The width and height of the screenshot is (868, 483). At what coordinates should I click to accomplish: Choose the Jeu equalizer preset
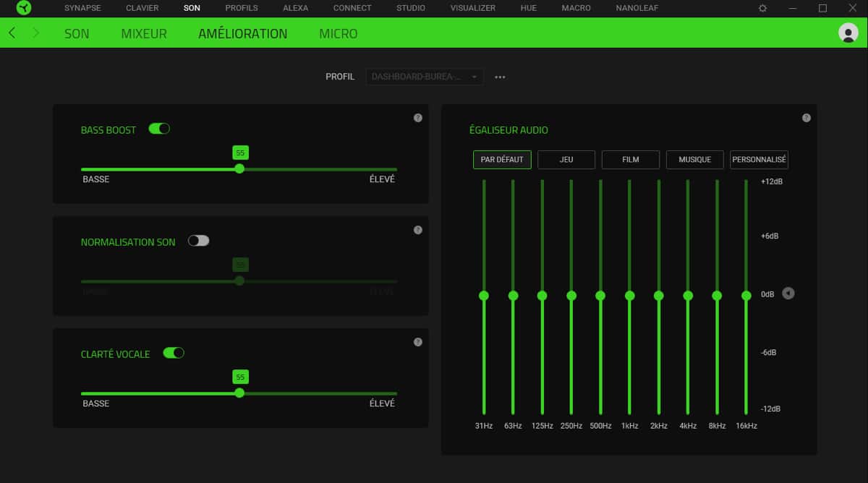566,160
